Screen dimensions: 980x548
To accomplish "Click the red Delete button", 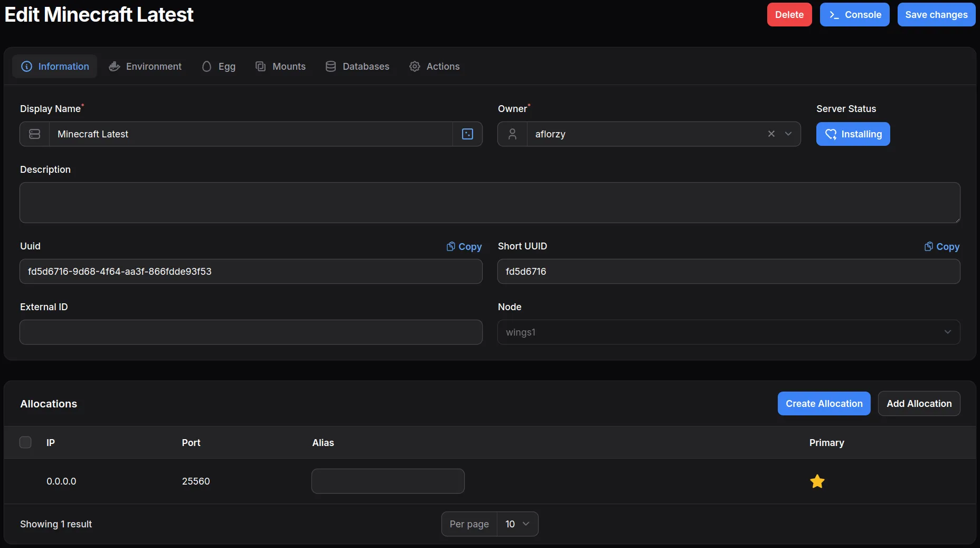I will (789, 15).
